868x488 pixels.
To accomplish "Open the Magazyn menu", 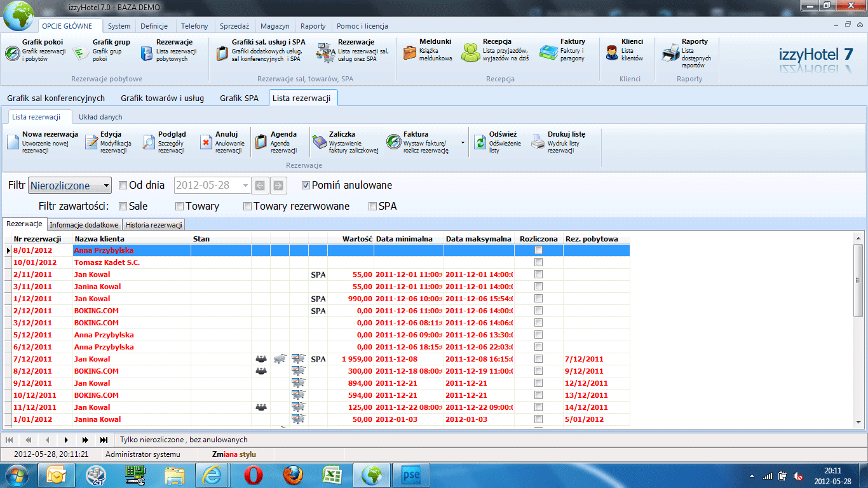I will [275, 26].
